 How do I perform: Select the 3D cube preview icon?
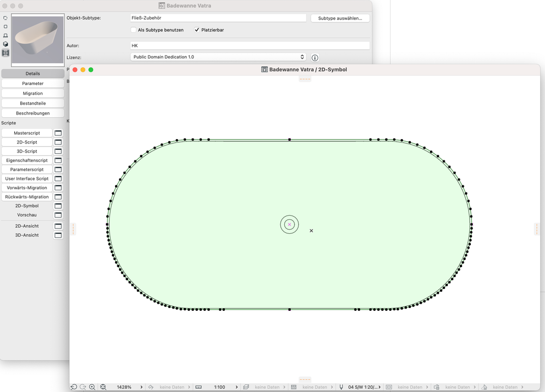coord(5,44)
